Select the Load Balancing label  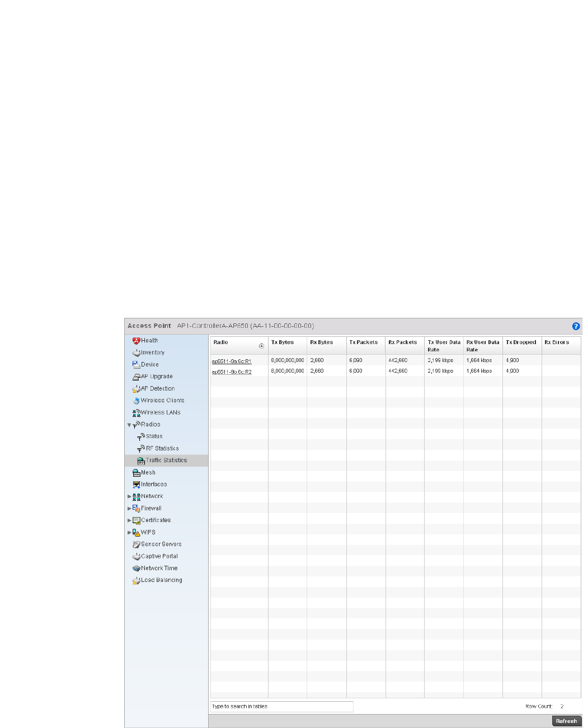click(162, 580)
